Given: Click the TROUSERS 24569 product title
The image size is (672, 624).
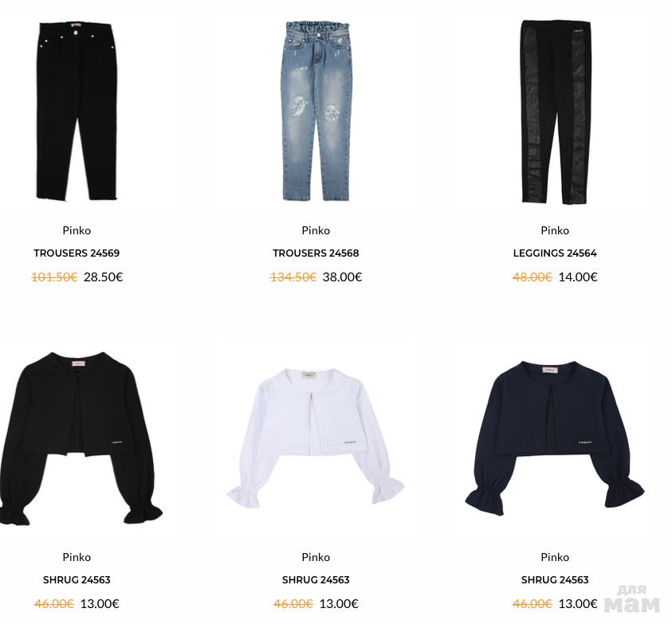Looking at the screenshot, I should [77, 253].
